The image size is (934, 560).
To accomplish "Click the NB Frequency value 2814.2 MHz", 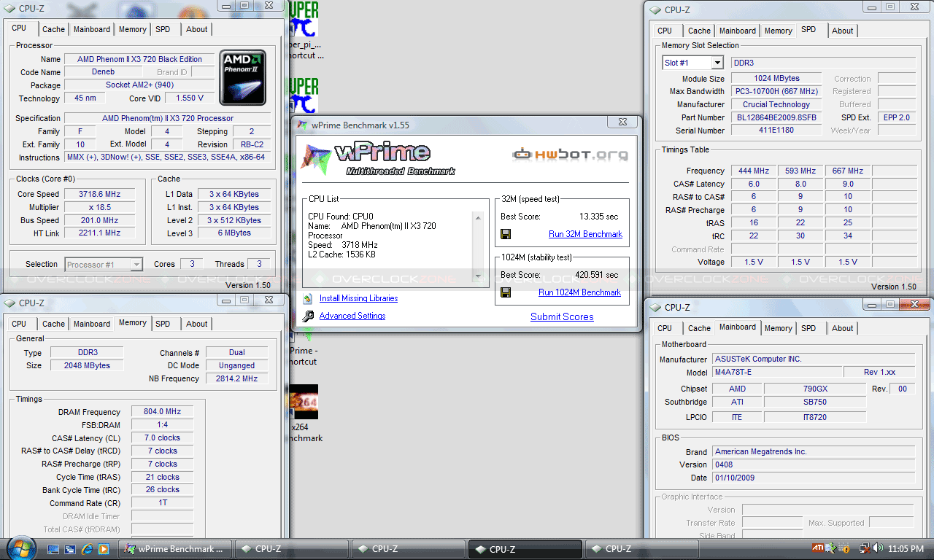I will point(236,378).
